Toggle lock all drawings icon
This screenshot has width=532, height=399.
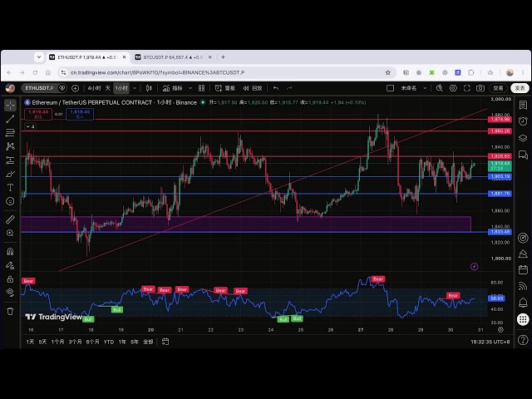10,279
